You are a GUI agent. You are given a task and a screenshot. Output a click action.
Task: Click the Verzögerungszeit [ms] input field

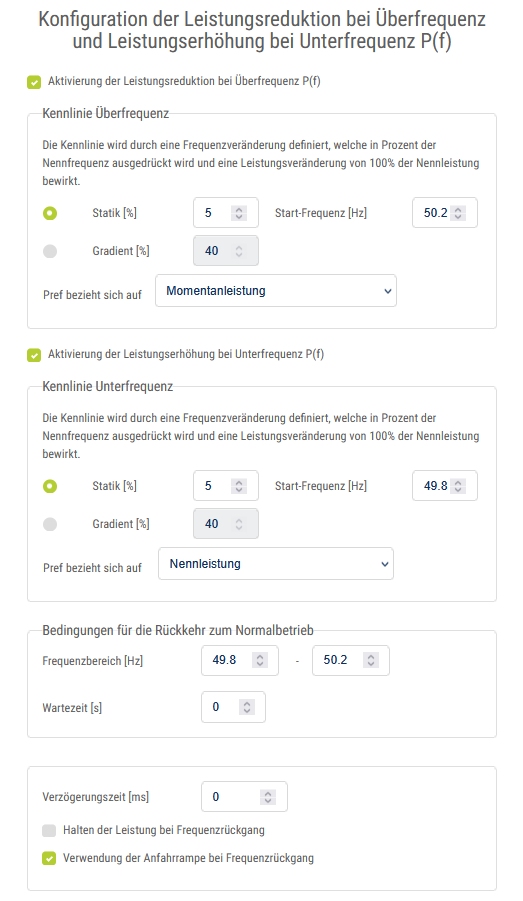244,797
